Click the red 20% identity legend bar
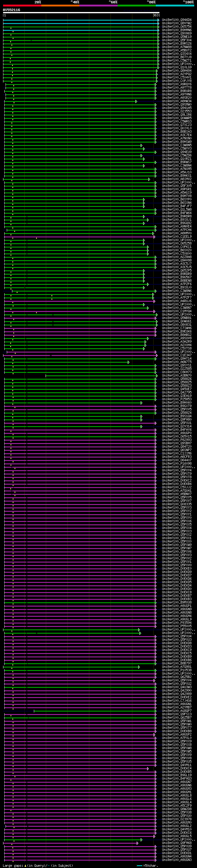This screenshot has height=868, width=197. click(x=22, y=6)
